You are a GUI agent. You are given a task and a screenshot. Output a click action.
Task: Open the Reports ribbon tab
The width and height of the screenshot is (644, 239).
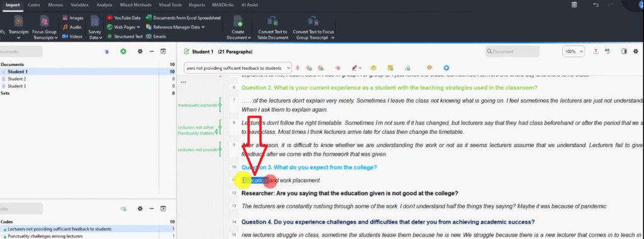click(x=197, y=5)
